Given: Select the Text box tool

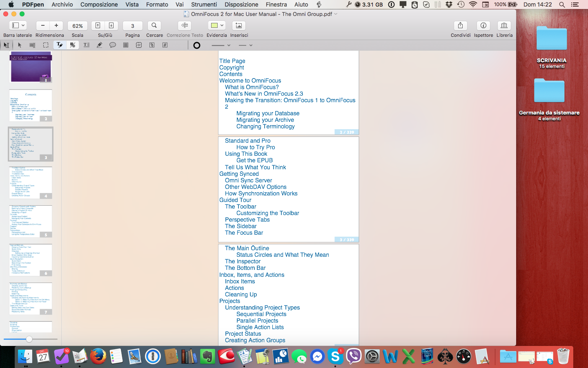Looking at the screenshot, I should (87, 45).
